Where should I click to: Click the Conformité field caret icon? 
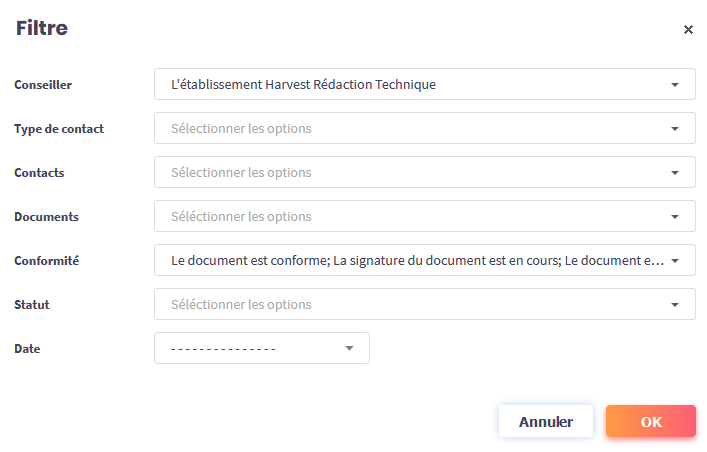click(675, 261)
